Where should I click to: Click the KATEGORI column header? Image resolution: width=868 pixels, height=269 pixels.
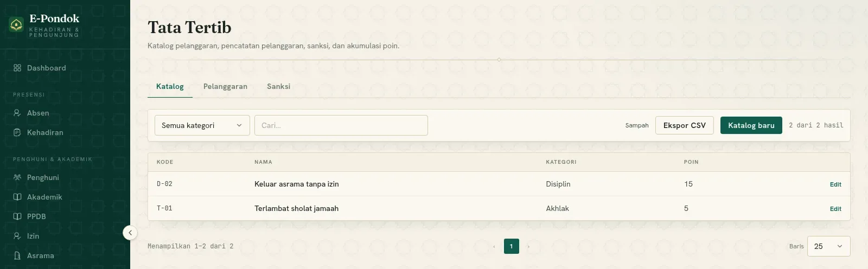point(561,162)
